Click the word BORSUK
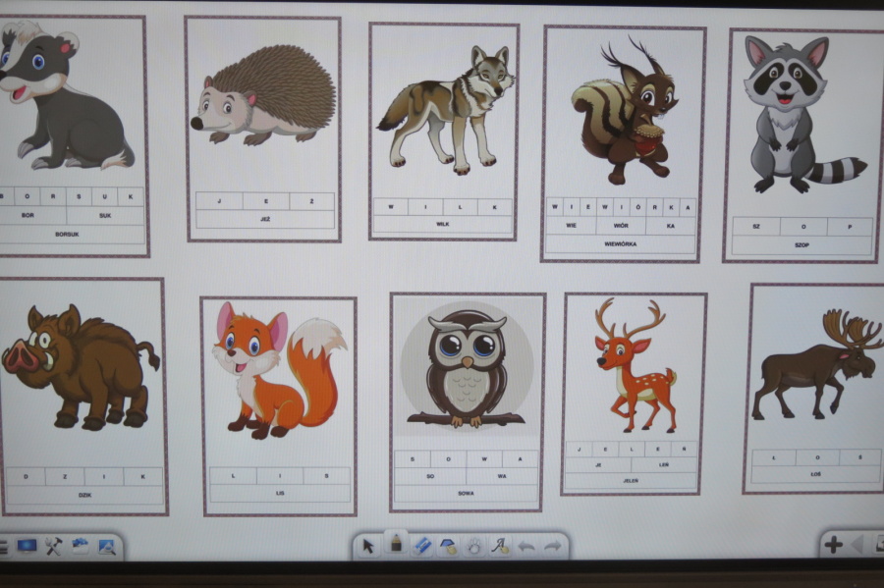The width and height of the screenshot is (884, 588). [x=67, y=235]
